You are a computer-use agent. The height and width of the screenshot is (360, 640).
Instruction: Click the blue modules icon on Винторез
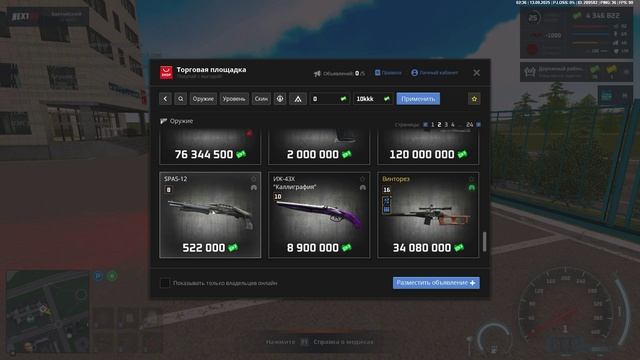[x=387, y=205]
